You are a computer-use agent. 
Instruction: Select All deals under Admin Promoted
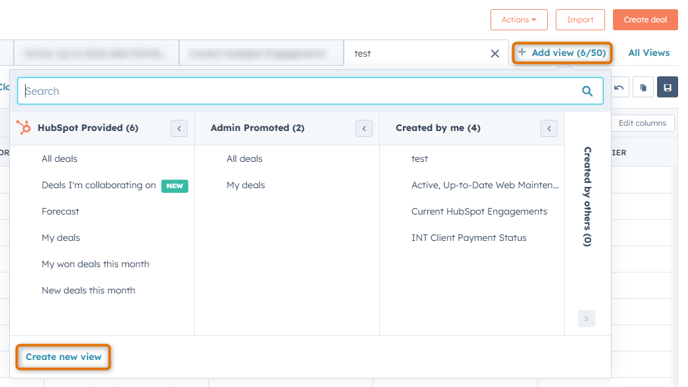pyautogui.click(x=244, y=159)
